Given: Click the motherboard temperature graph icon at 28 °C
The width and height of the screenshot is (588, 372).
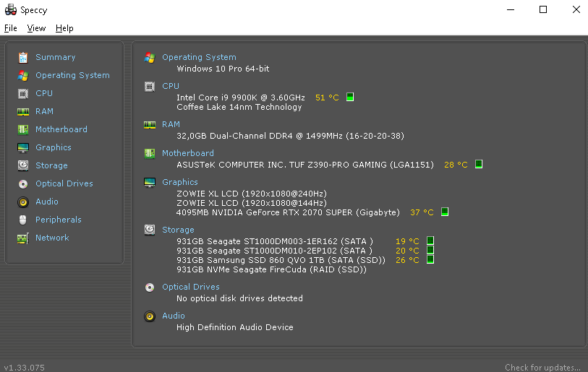Looking at the screenshot, I should [x=479, y=164].
